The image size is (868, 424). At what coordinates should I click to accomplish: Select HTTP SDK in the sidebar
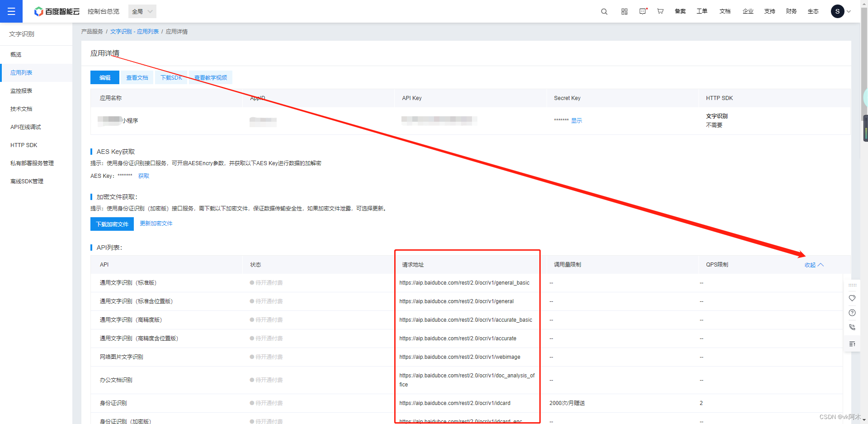coord(36,145)
